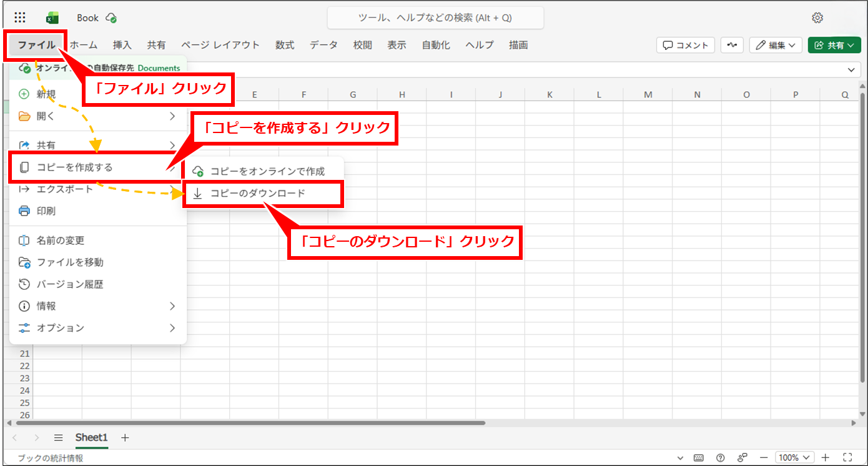
Task: Select コピーのダウンロード menu item
Action: pos(262,194)
